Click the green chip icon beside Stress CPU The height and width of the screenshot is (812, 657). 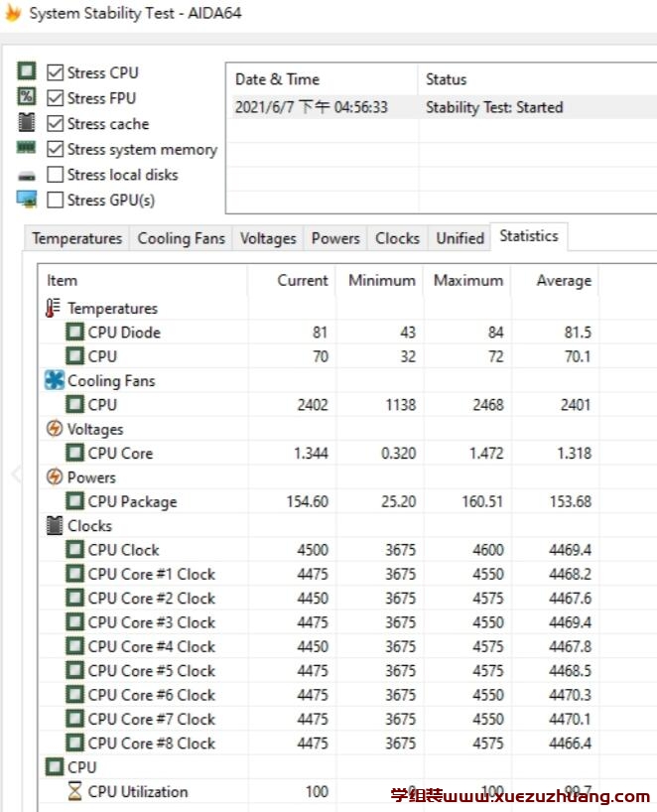(x=27, y=70)
